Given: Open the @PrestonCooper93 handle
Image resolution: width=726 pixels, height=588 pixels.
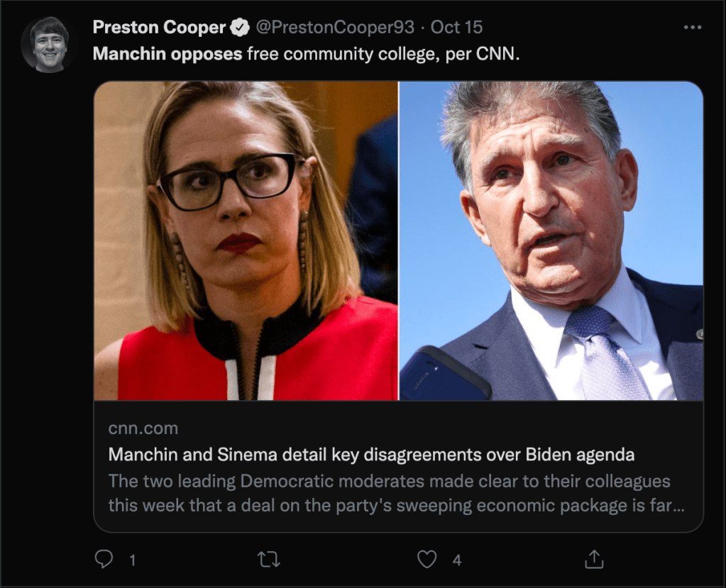Looking at the screenshot, I should (x=335, y=28).
